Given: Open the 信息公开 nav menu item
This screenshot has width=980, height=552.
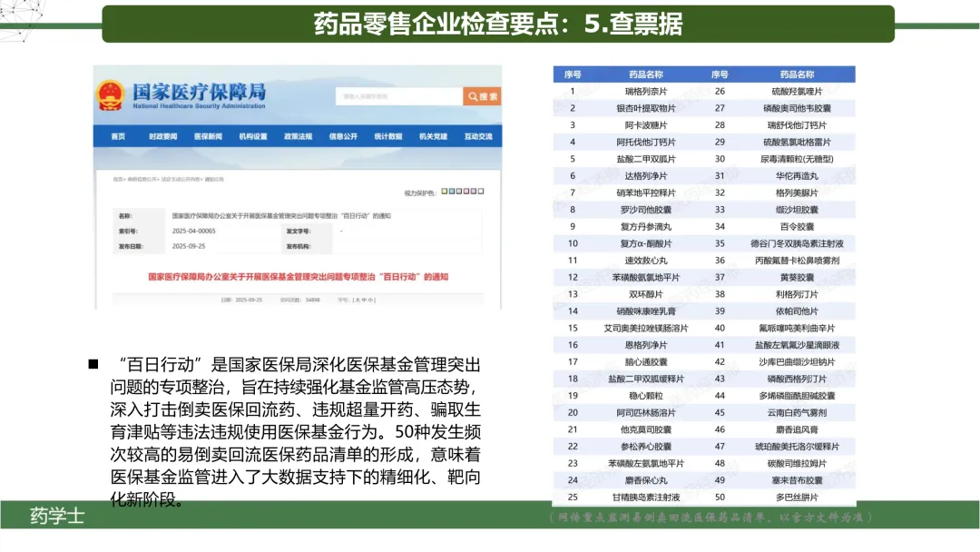Looking at the screenshot, I should click(343, 136).
